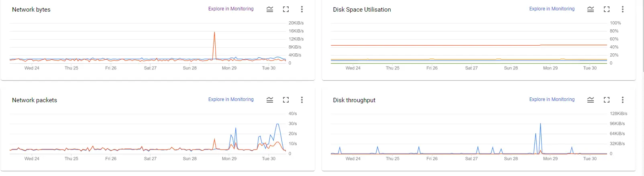Screen dimensions: 644x176
Task: Expand Network bytes chart to fullscreen
Action: 286,9
